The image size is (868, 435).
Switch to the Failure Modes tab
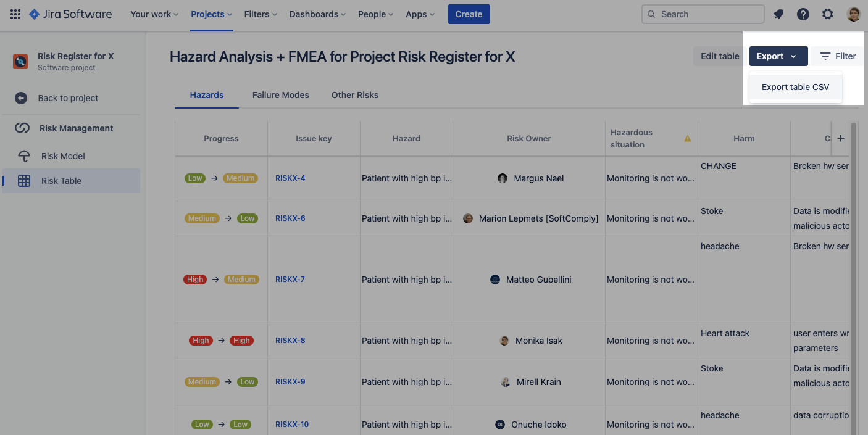coord(281,95)
